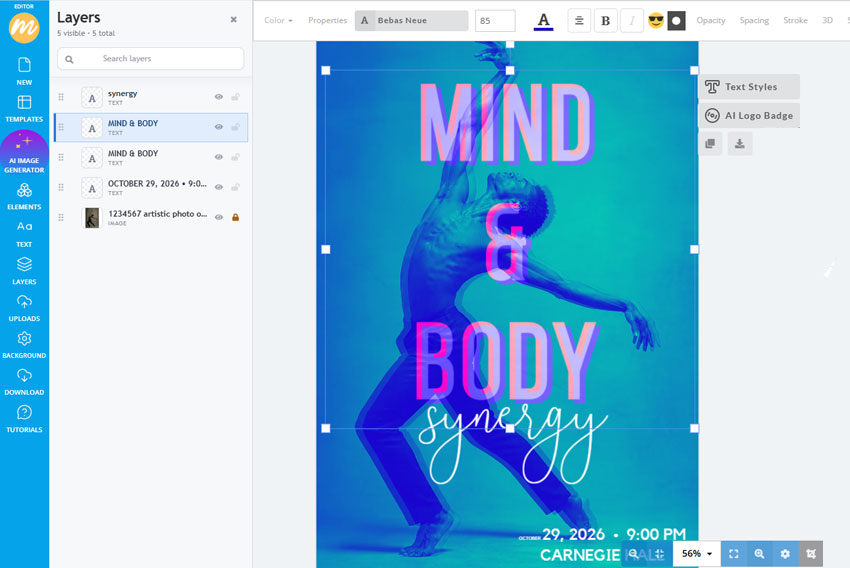This screenshot has height=568, width=850.
Task: Open the Uploads section
Action: point(24,308)
